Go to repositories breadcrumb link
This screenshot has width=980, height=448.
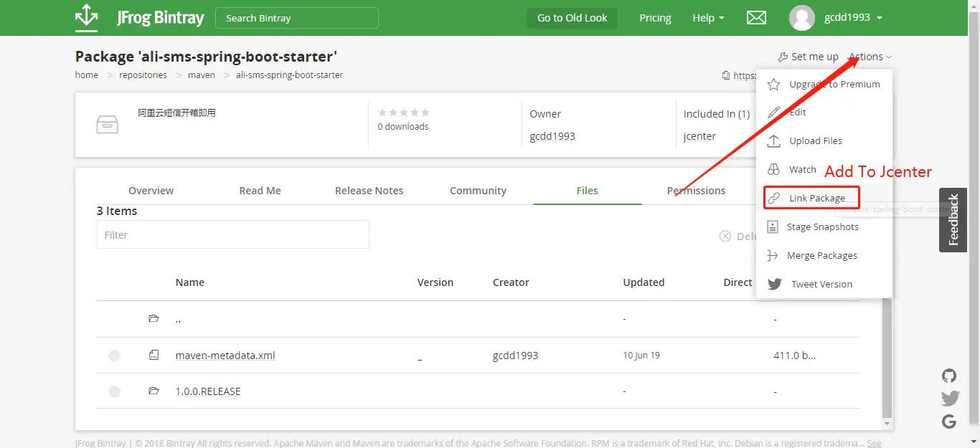click(143, 75)
